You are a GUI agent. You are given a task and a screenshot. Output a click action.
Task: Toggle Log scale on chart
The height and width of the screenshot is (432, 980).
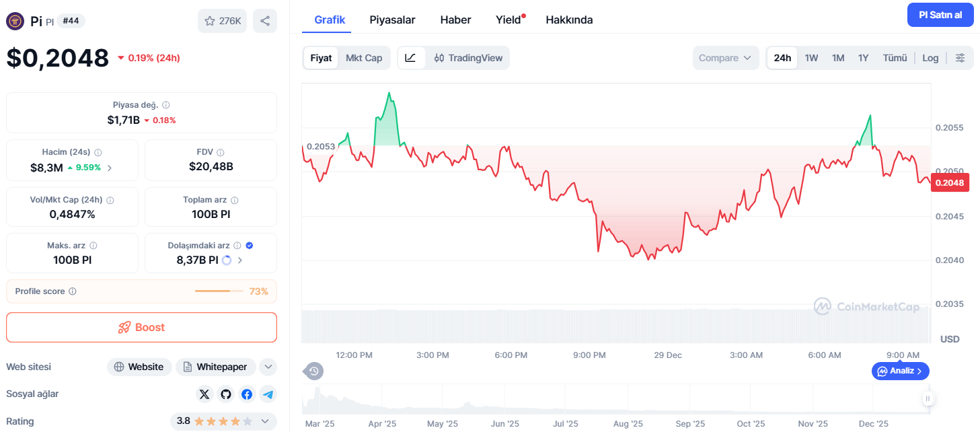click(930, 58)
